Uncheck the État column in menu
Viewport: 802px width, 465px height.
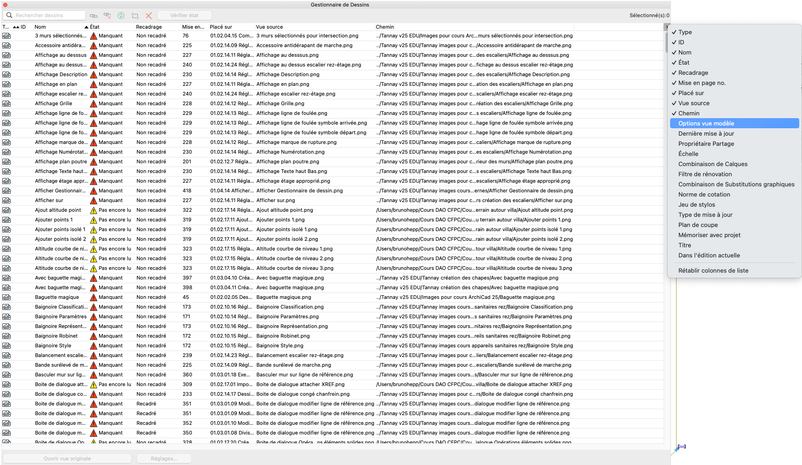tap(734, 62)
